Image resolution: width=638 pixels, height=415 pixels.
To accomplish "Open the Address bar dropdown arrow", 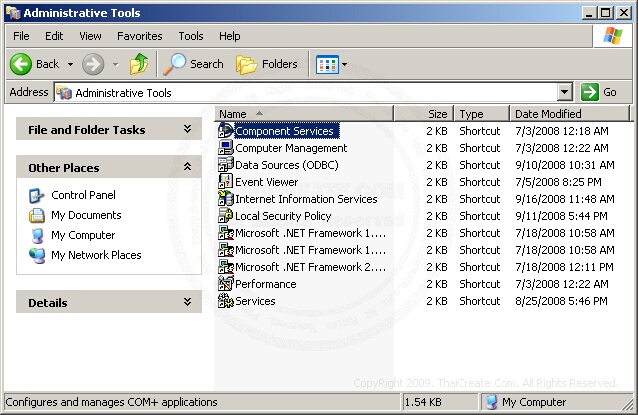I will tap(564, 92).
